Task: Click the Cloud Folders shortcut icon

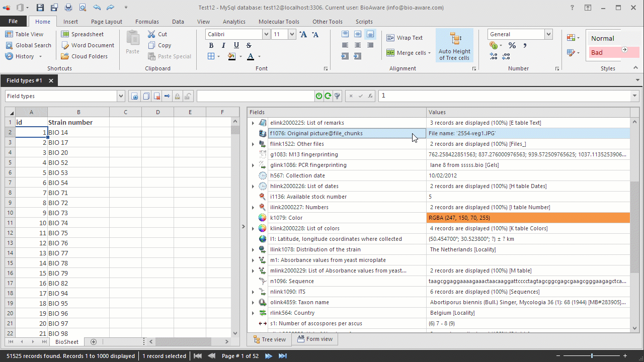Action: coord(65,56)
